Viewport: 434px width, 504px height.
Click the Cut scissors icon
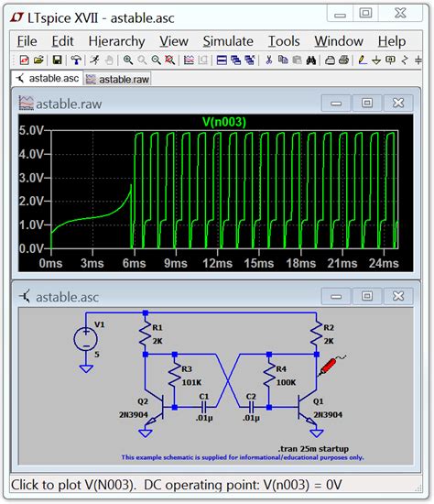click(x=269, y=60)
